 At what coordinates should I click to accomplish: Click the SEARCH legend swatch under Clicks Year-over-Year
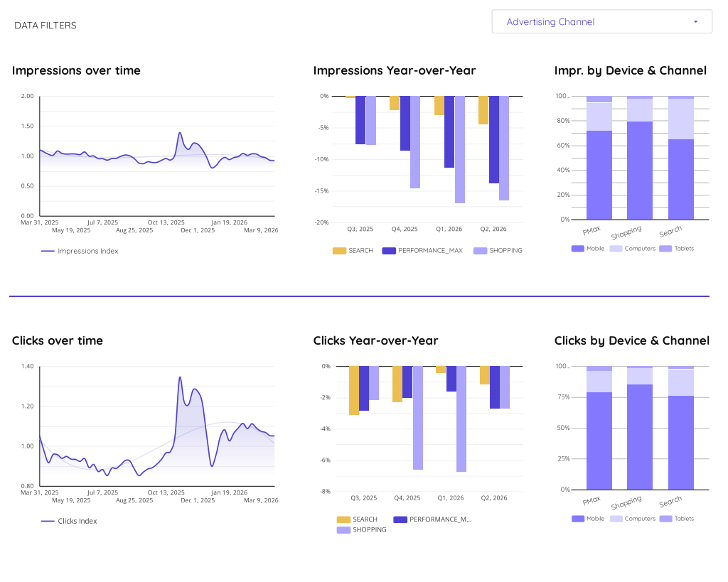pyautogui.click(x=343, y=519)
